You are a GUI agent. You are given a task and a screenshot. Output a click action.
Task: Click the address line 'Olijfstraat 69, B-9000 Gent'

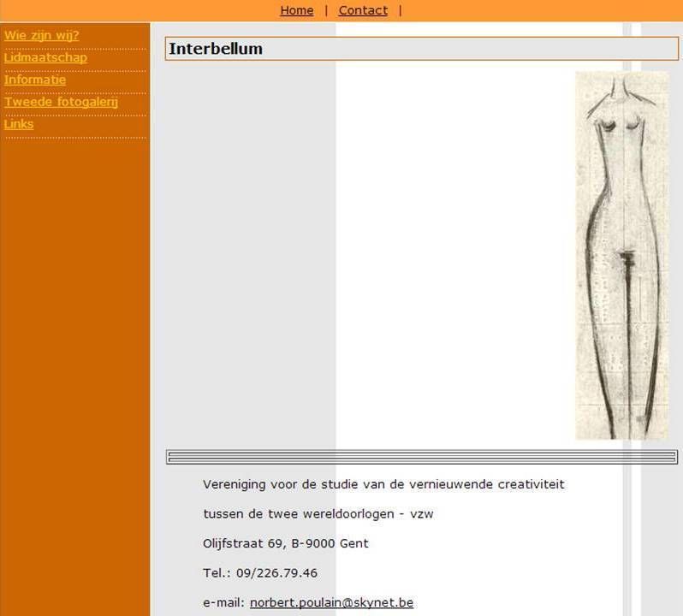click(286, 543)
